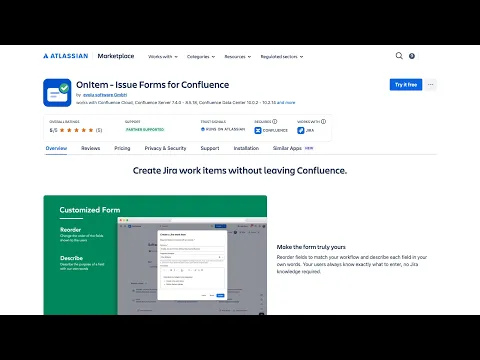Click the Make the form truly yours heading

coord(311,247)
